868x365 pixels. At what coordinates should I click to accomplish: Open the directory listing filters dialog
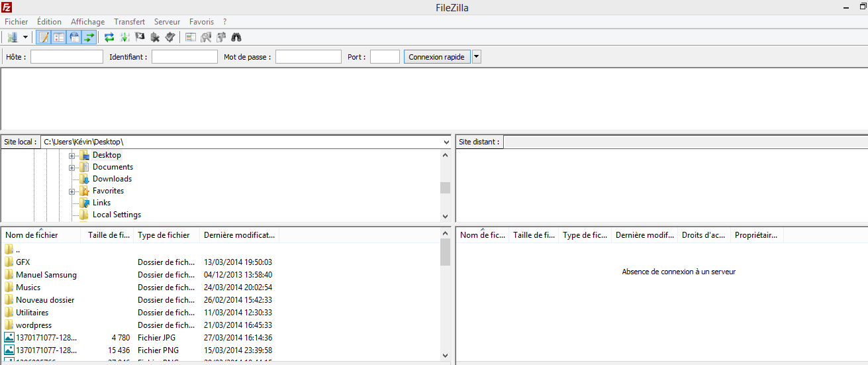(x=191, y=37)
